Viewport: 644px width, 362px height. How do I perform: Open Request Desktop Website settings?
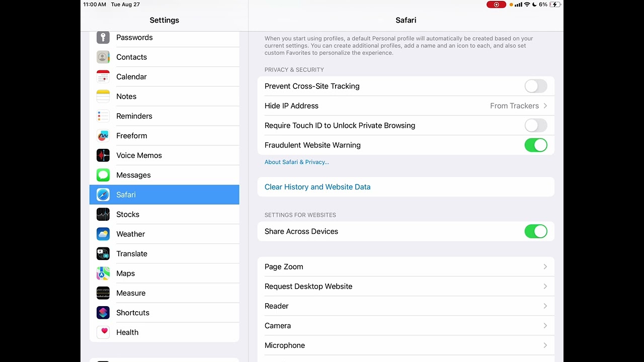406,286
